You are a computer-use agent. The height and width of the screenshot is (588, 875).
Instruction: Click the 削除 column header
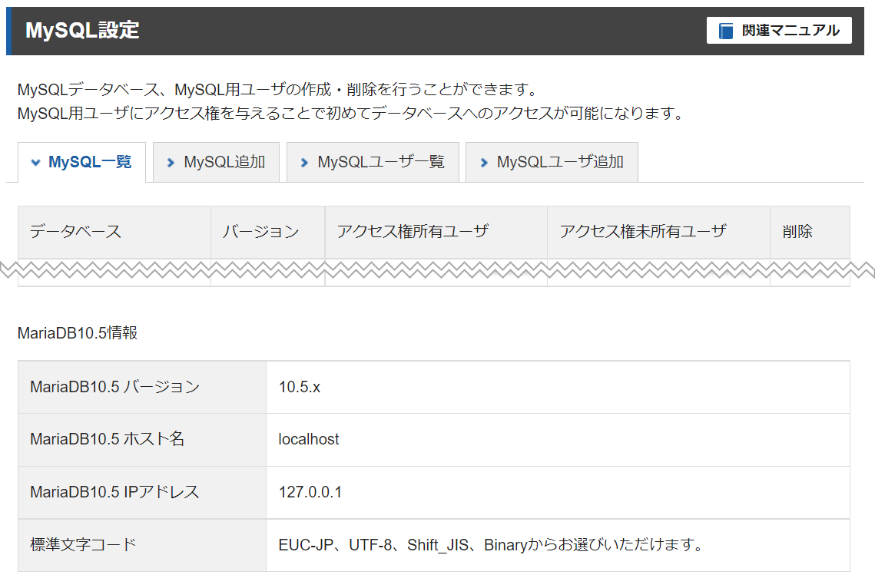click(810, 232)
